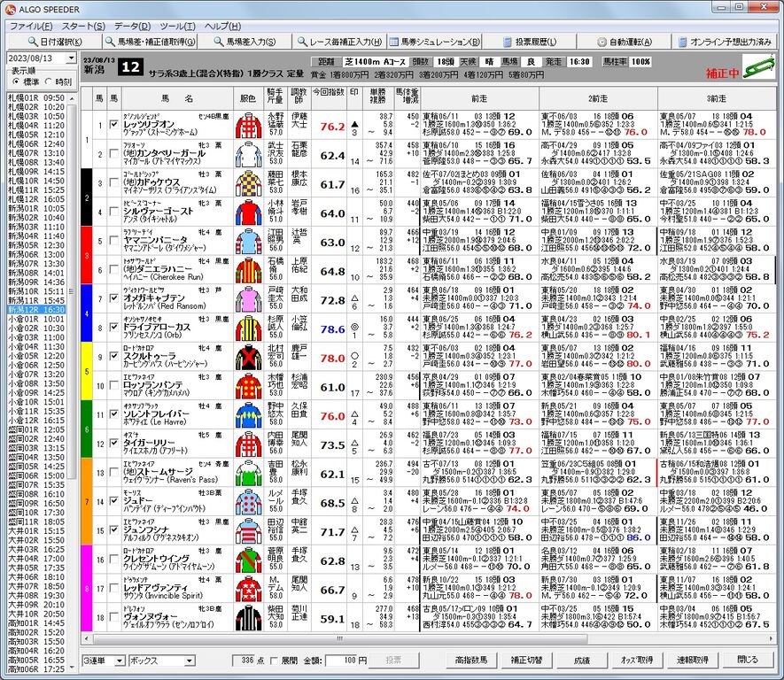Open the ボックス bet method dropdown
The height and width of the screenshot is (680, 784).
[x=190, y=661]
